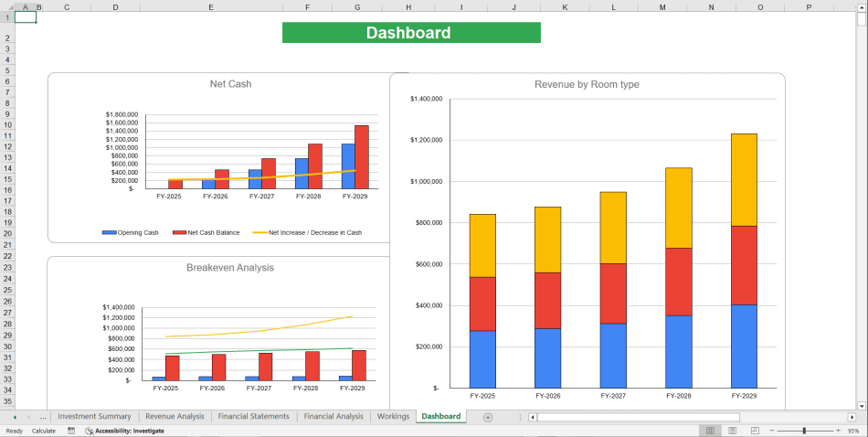Switch to the Financial Statements tab
Image resolution: width=868 pixels, height=437 pixels.
(x=254, y=416)
